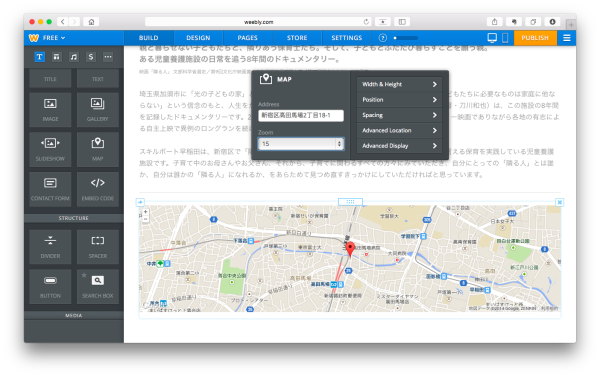Reload the page with refresh icon

click(x=366, y=22)
